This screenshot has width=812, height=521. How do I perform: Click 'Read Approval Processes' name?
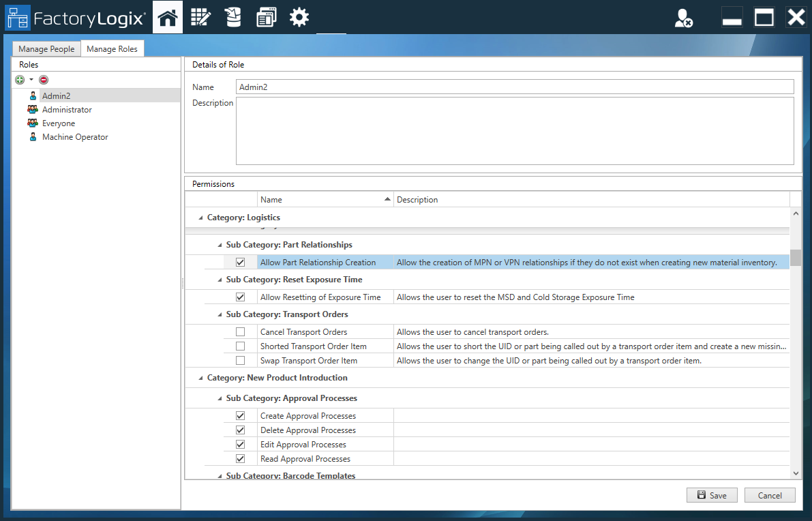(x=305, y=459)
